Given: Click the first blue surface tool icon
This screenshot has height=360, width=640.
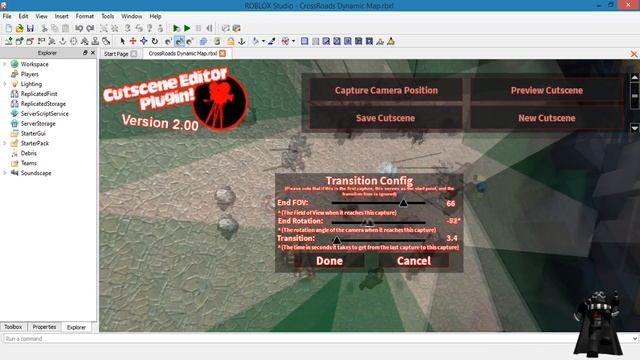Looking at the screenshot, I should click(x=304, y=41).
